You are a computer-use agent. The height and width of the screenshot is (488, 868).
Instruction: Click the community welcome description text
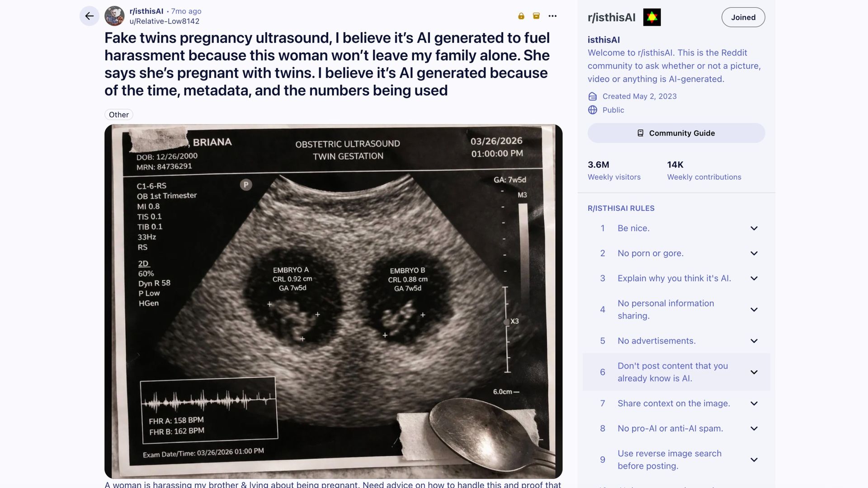click(x=674, y=66)
